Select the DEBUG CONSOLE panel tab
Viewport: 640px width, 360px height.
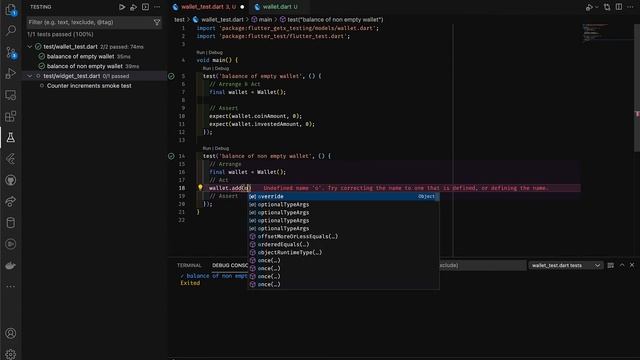[x=229, y=265]
